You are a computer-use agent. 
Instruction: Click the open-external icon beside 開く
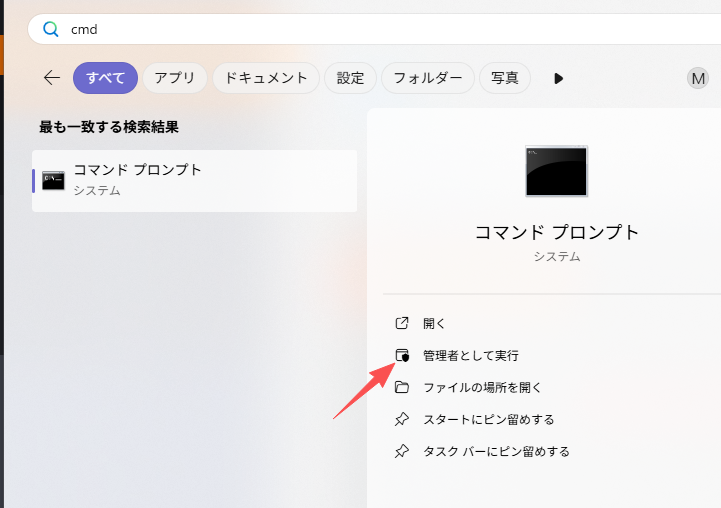pyautogui.click(x=402, y=323)
